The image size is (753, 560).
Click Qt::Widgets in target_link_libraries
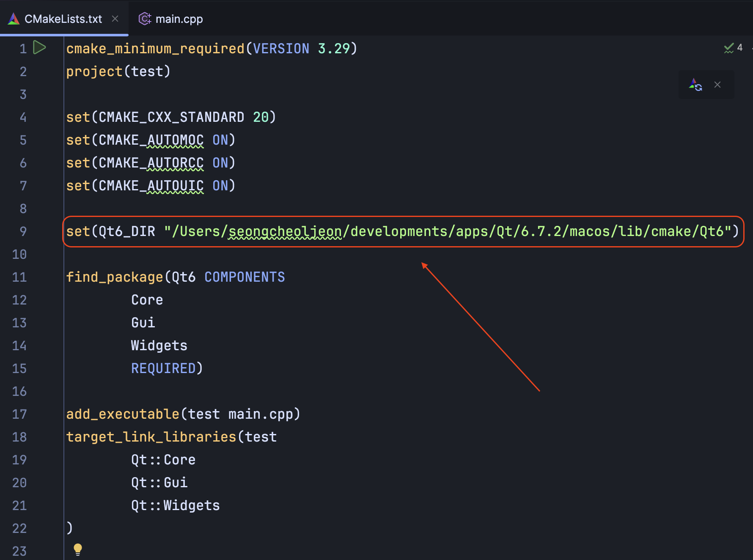coord(176,505)
